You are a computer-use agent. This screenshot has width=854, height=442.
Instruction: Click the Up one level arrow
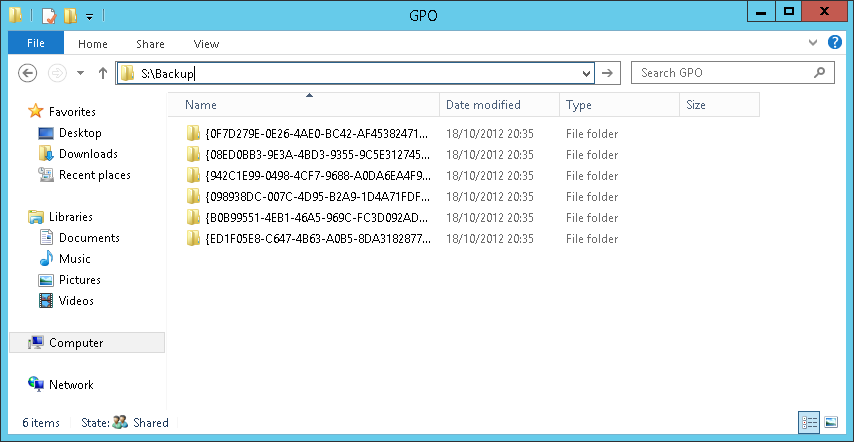(103, 73)
